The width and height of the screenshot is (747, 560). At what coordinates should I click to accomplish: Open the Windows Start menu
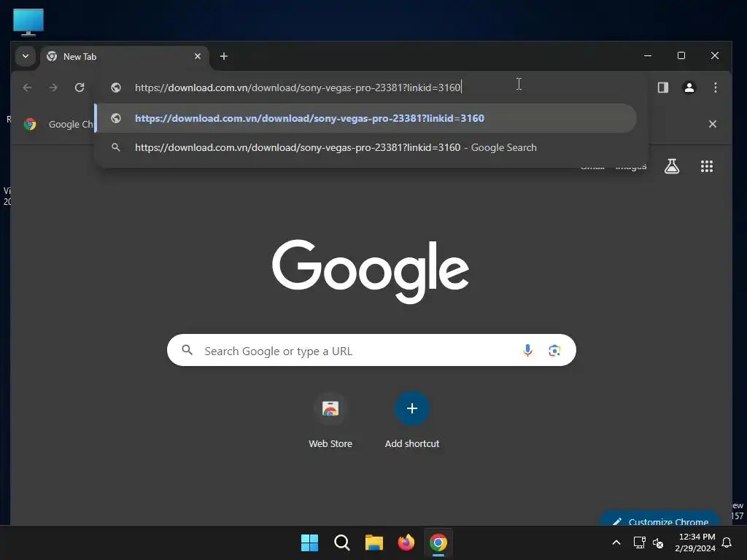pyautogui.click(x=309, y=542)
